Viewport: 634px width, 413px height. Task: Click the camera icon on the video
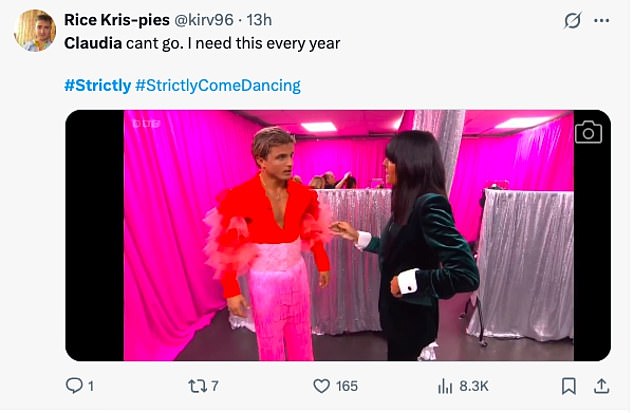point(588,132)
